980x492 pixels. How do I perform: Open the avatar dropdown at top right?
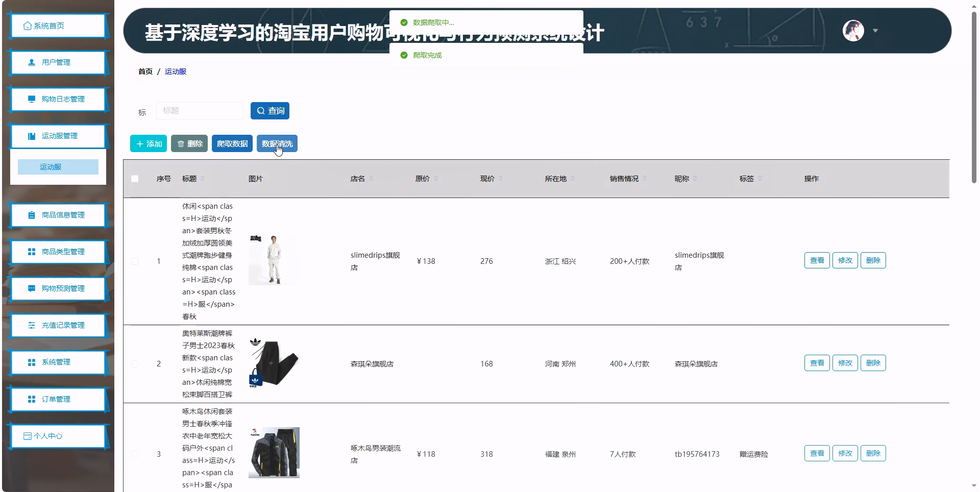[x=875, y=31]
